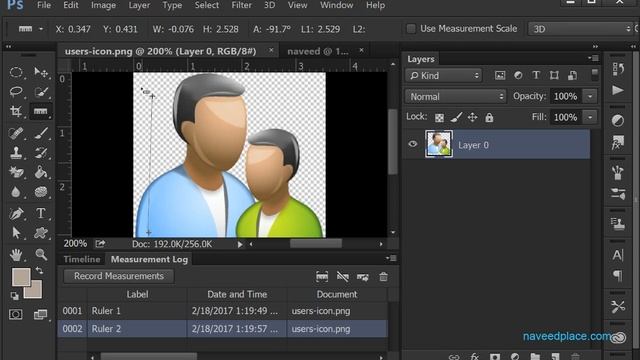640x360 pixels.
Task: Click smart object filter icon
Action: tap(572, 76)
